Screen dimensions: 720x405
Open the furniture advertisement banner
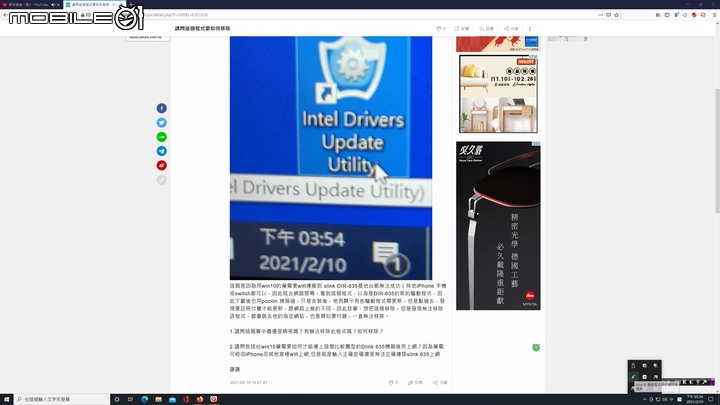click(498, 94)
